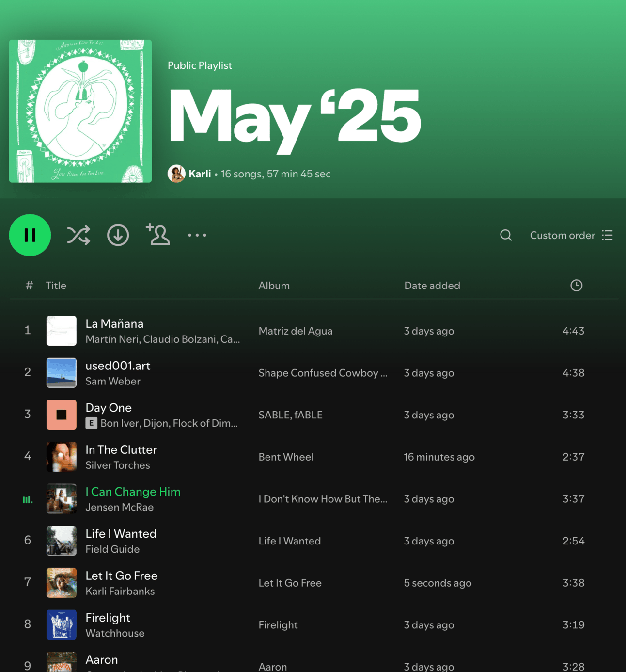
Task: Click track number 6 for Life I Wanted
Action: 28,540
